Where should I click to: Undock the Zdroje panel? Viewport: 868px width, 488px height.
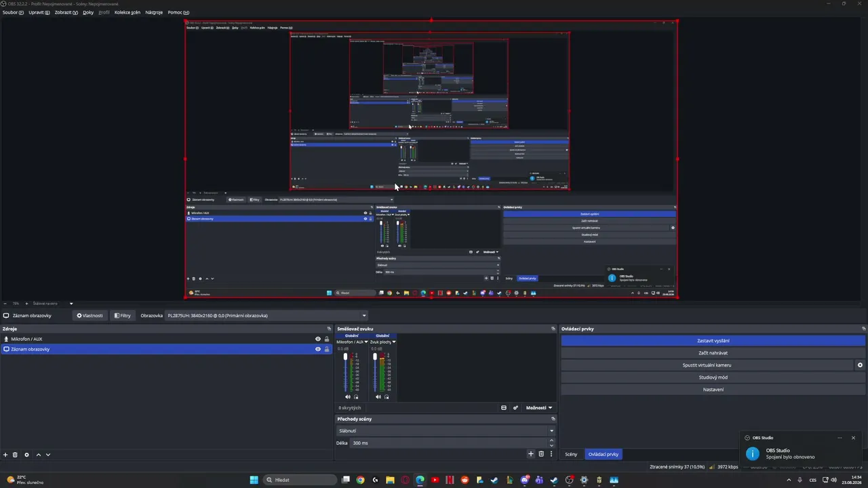click(x=329, y=329)
